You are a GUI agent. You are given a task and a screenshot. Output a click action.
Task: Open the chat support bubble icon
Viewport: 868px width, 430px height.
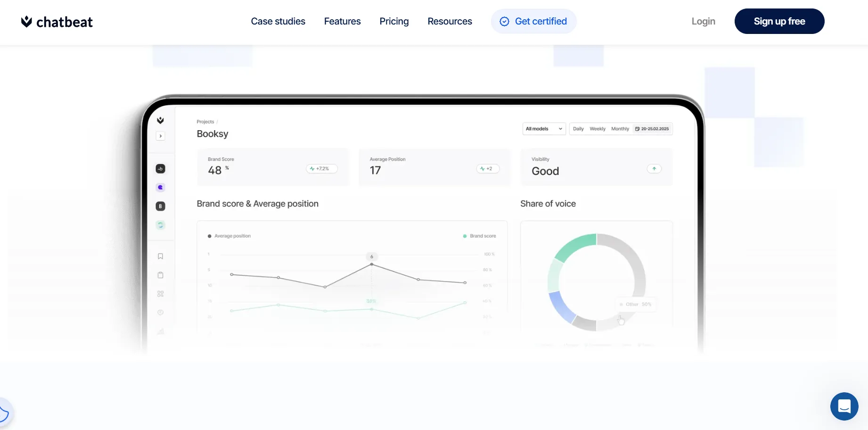(x=844, y=406)
